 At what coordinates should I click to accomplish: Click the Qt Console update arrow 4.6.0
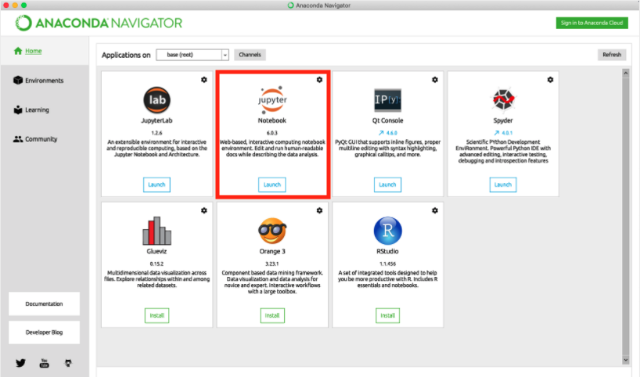[x=388, y=133]
